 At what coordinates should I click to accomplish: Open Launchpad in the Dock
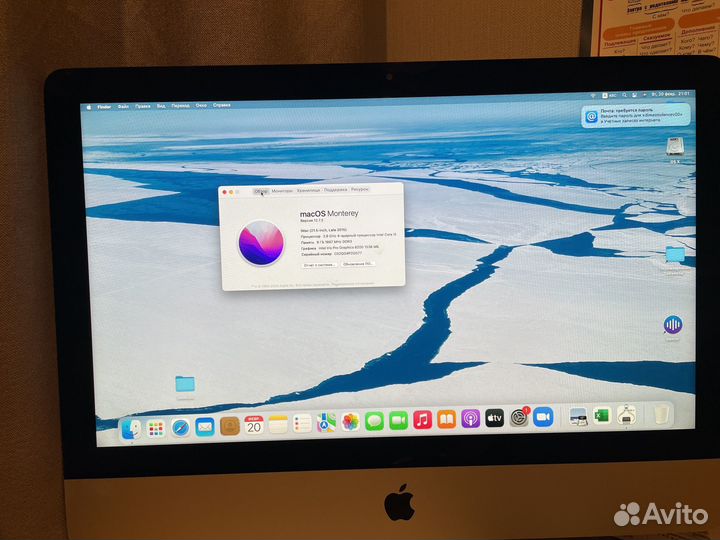tap(156, 428)
